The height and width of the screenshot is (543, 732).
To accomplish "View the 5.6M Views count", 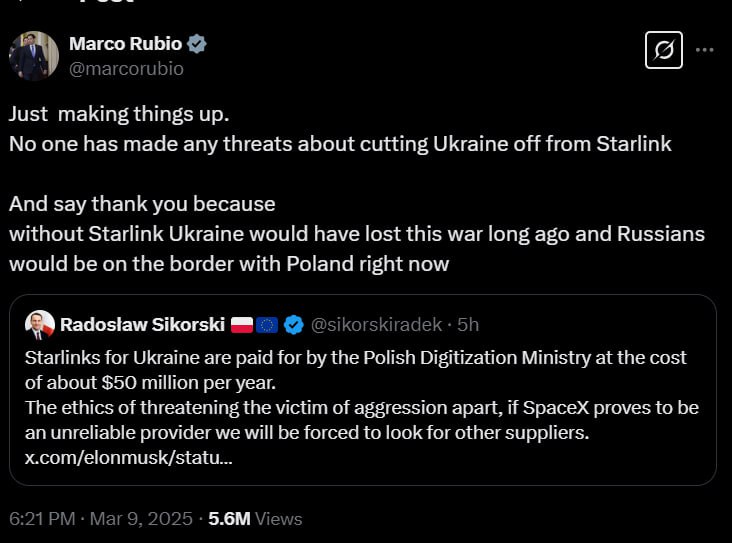I will click(255, 519).
